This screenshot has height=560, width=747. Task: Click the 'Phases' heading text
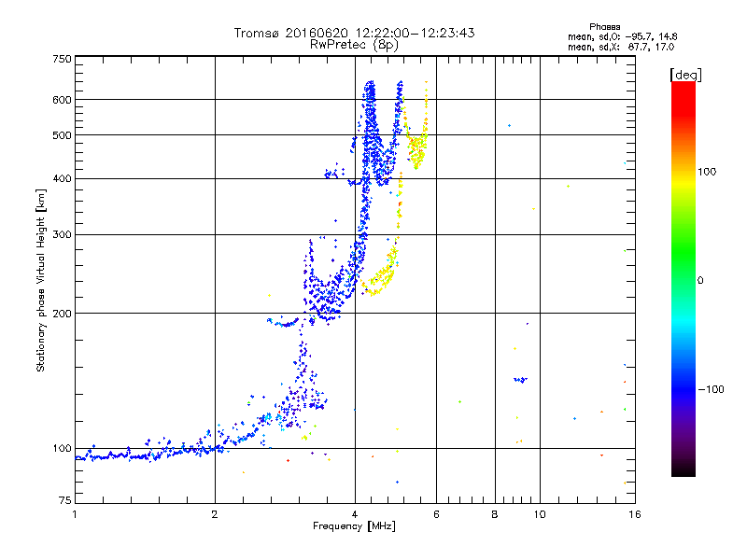[604, 27]
